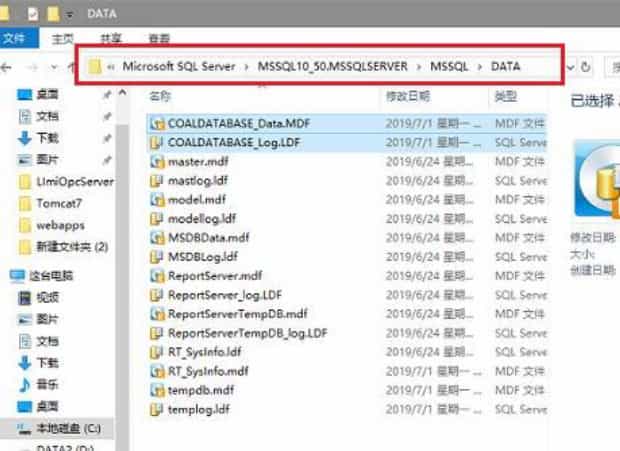Click the COALDATABASE_Data.MDF file icon

click(156, 124)
